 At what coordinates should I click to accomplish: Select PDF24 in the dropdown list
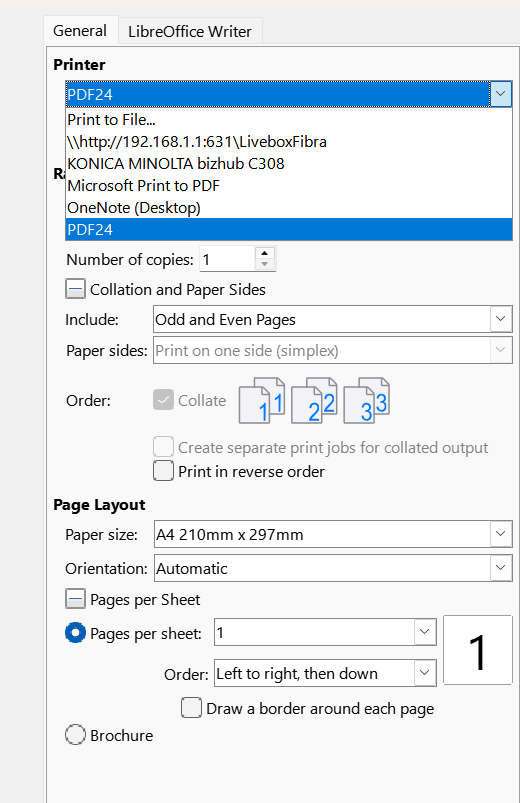point(289,229)
